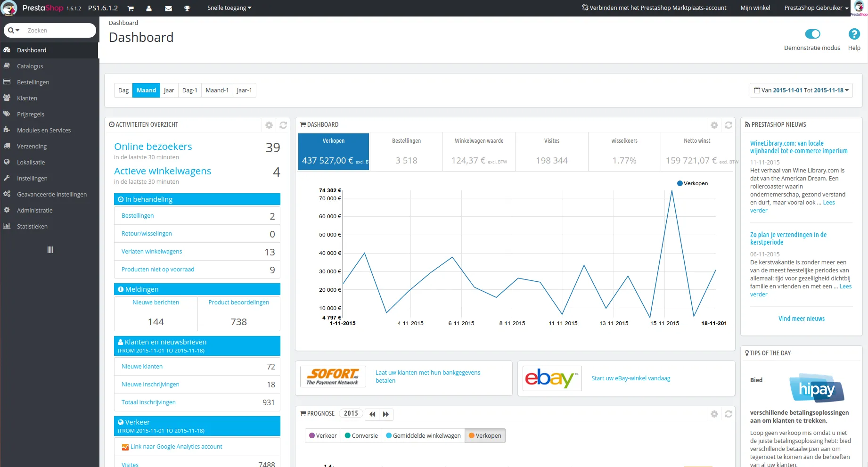The height and width of the screenshot is (467, 868).
Task: Open the Snelle toegang dropdown
Action: click(x=229, y=8)
